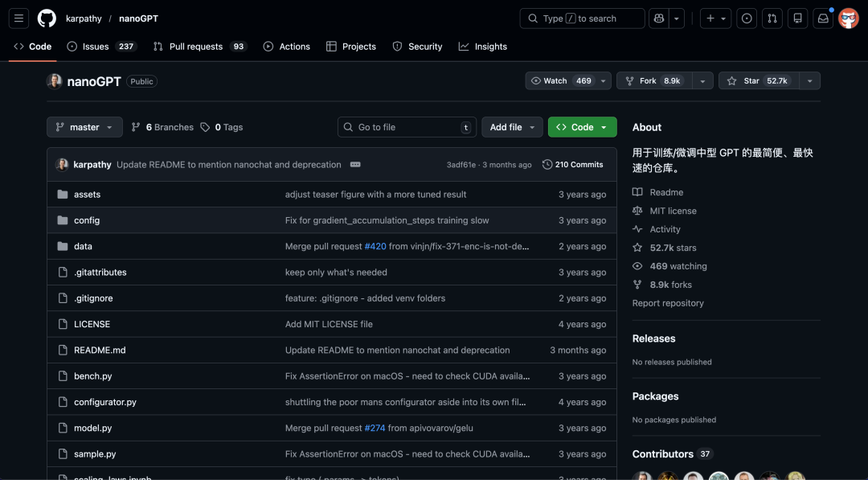This screenshot has width=868, height=480.
Task: Click the GitHub logo icon
Action: click(x=47, y=18)
